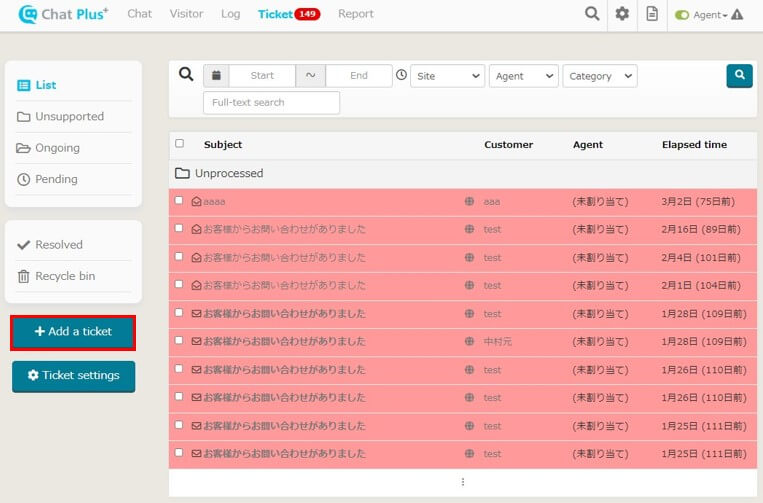763x503 pixels.
Task: Sort by Subject column header
Action: (x=223, y=144)
